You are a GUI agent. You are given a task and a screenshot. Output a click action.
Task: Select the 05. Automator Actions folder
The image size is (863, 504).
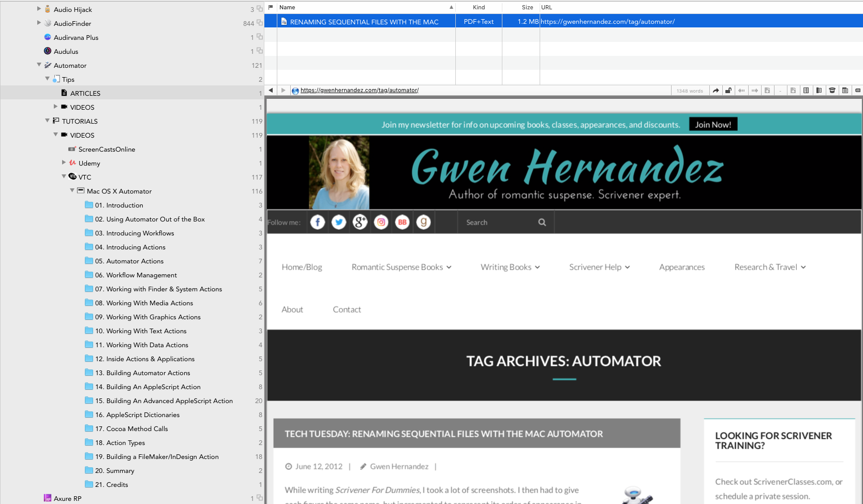pyautogui.click(x=135, y=261)
